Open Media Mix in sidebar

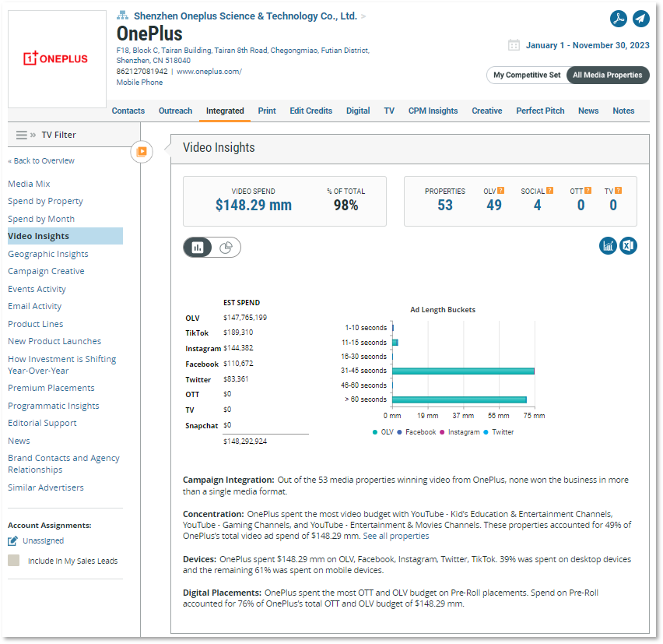29,184
